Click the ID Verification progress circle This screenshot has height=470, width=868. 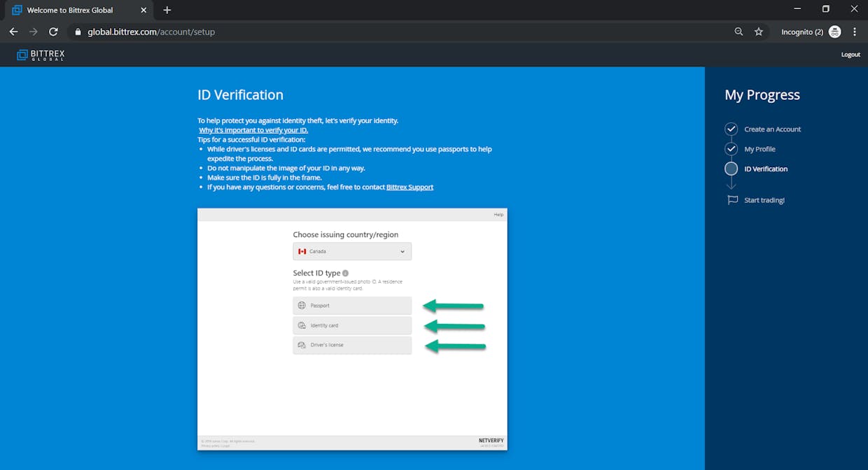731,169
